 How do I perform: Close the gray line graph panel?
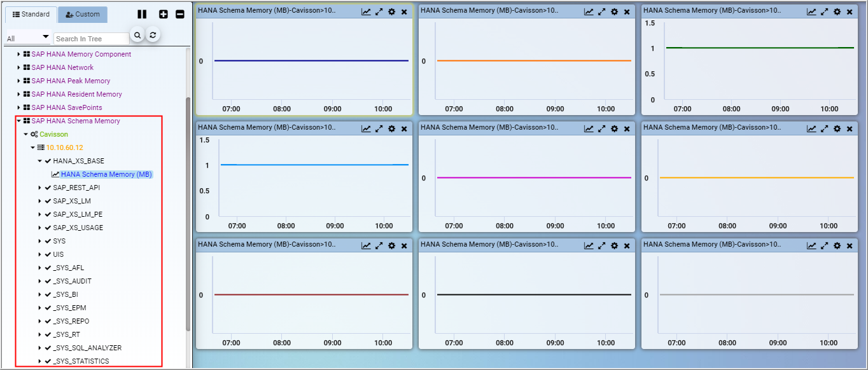click(x=850, y=246)
